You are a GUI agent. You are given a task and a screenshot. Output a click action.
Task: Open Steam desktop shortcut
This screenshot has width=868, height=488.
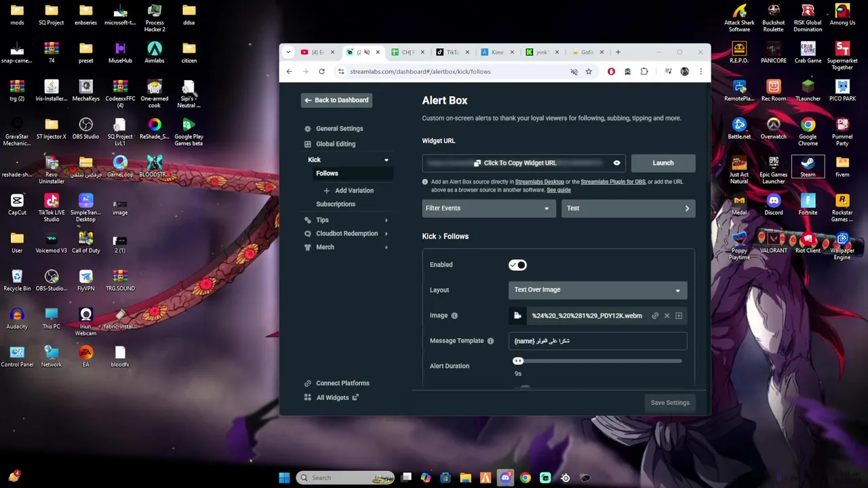[808, 166]
